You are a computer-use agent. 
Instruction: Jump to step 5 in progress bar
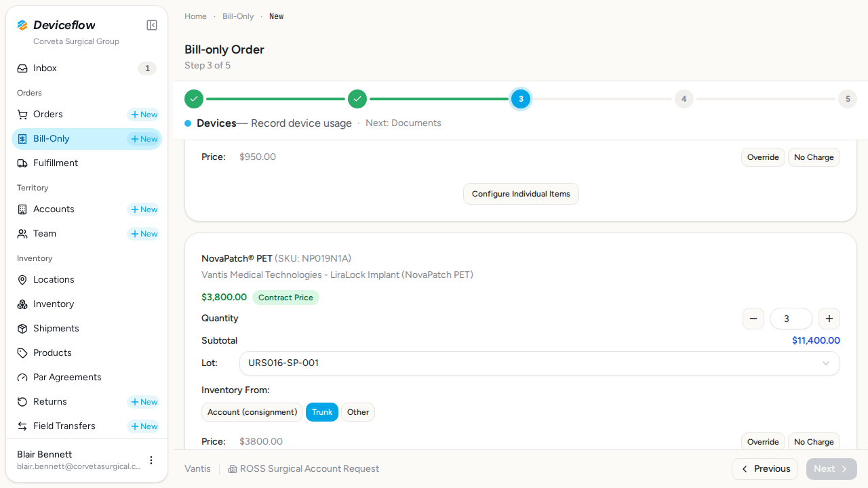[x=848, y=99]
